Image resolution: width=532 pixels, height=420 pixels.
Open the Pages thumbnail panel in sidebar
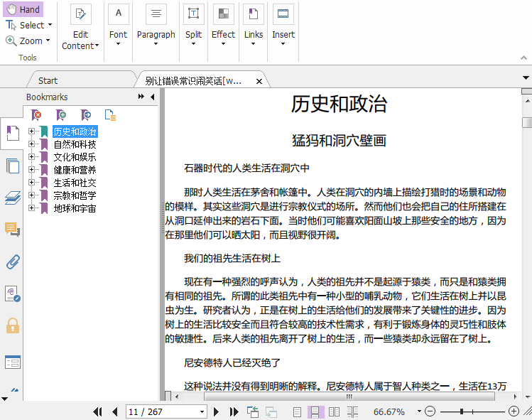12,166
